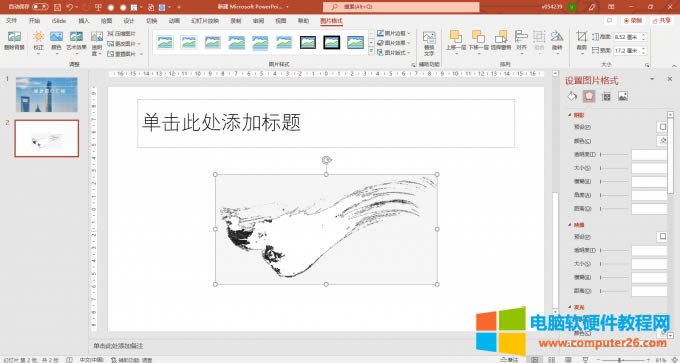Click the shadow Transparency (透明度) slider
680x363 pixels.
pyautogui.click(x=614, y=154)
